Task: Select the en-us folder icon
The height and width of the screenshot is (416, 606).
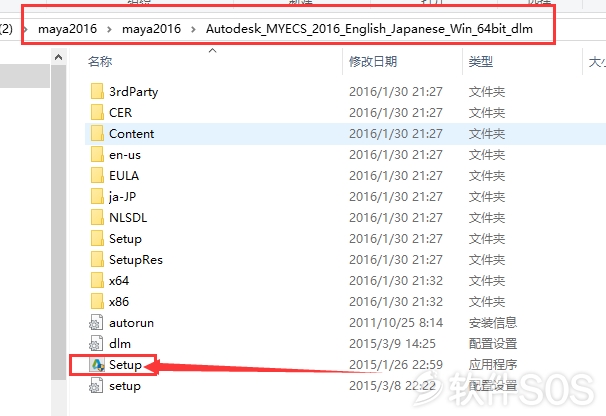Action: tap(97, 155)
